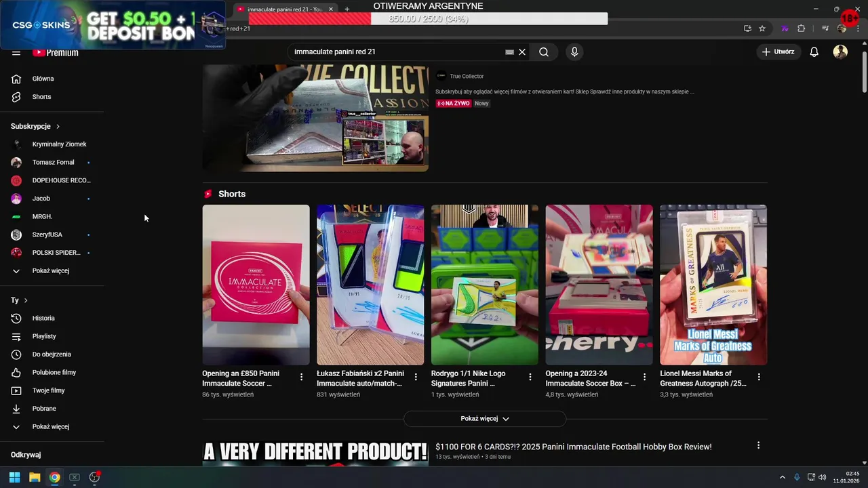The height and width of the screenshot is (488, 868).
Task: Open the 2023-24 Immaculate Soccer Box short
Action: click(599, 285)
